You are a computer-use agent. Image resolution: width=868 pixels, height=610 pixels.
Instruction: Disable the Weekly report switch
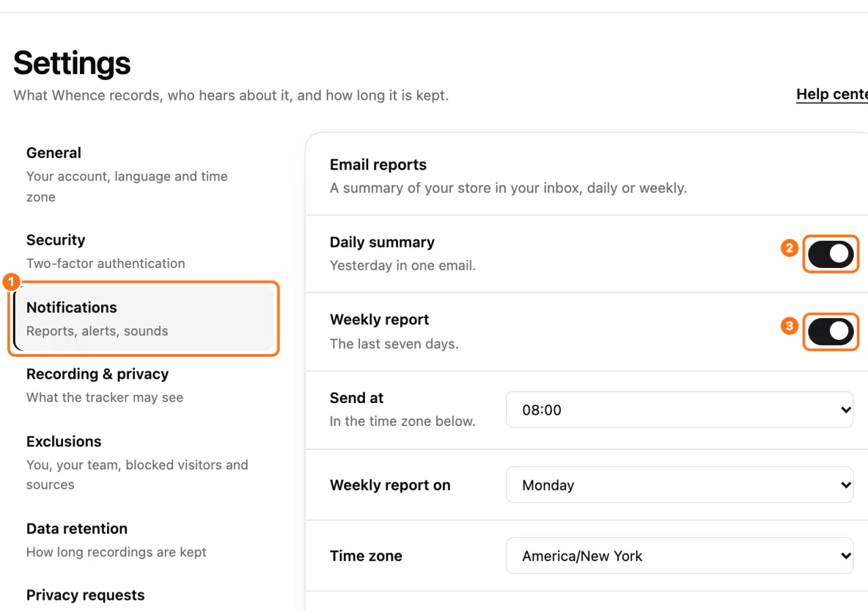(x=831, y=331)
